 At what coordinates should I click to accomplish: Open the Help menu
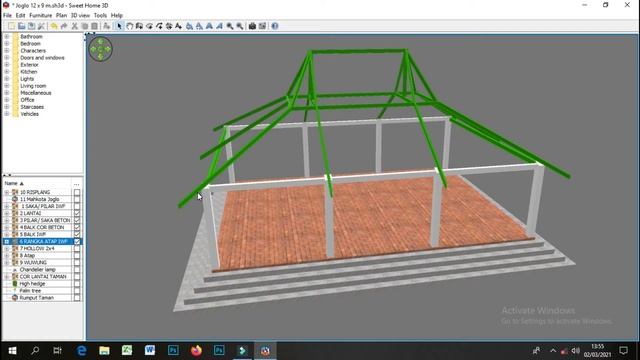(x=117, y=16)
